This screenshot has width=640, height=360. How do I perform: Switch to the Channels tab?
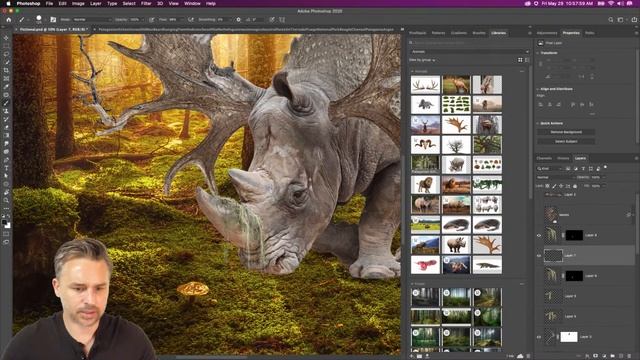pyautogui.click(x=544, y=158)
